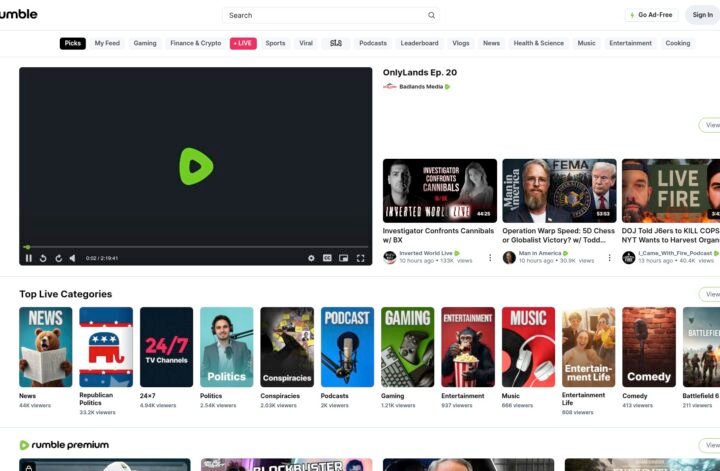Open the Vlogs tab
This screenshot has height=471, width=720.
pyautogui.click(x=461, y=43)
